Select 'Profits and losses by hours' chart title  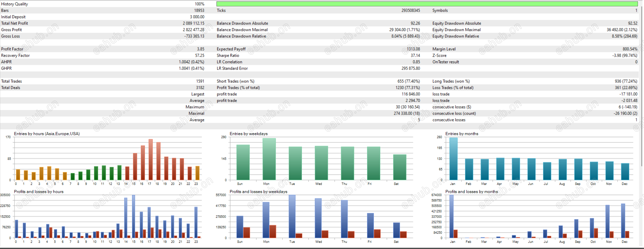point(39,192)
